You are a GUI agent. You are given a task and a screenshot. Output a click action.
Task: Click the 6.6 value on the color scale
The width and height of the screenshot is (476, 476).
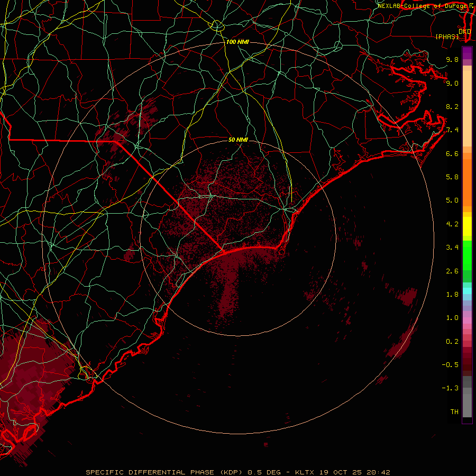tap(452, 153)
